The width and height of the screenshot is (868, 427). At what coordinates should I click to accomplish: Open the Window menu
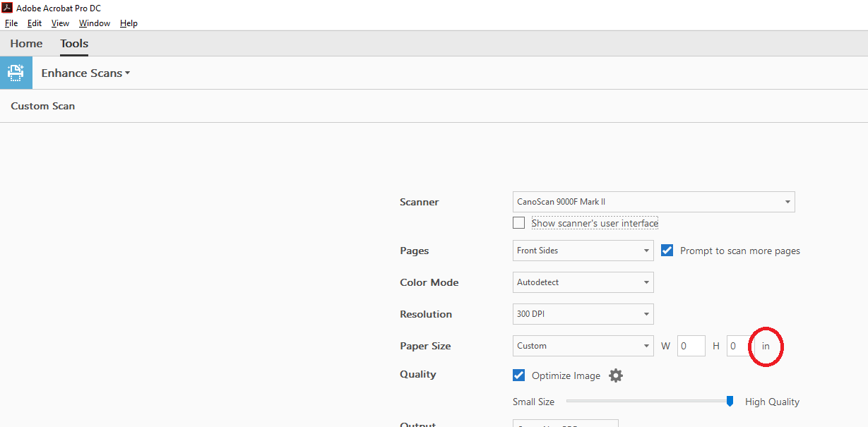point(94,23)
